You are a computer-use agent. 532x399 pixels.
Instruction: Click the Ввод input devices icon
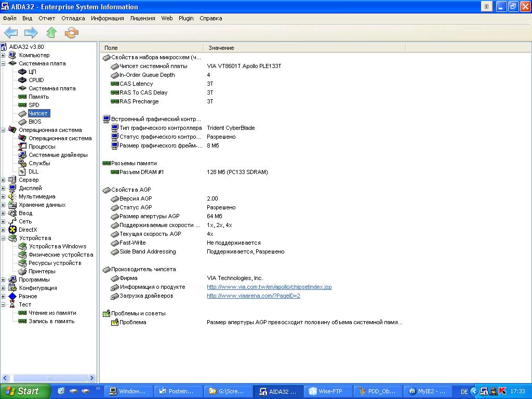pyautogui.click(x=12, y=213)
